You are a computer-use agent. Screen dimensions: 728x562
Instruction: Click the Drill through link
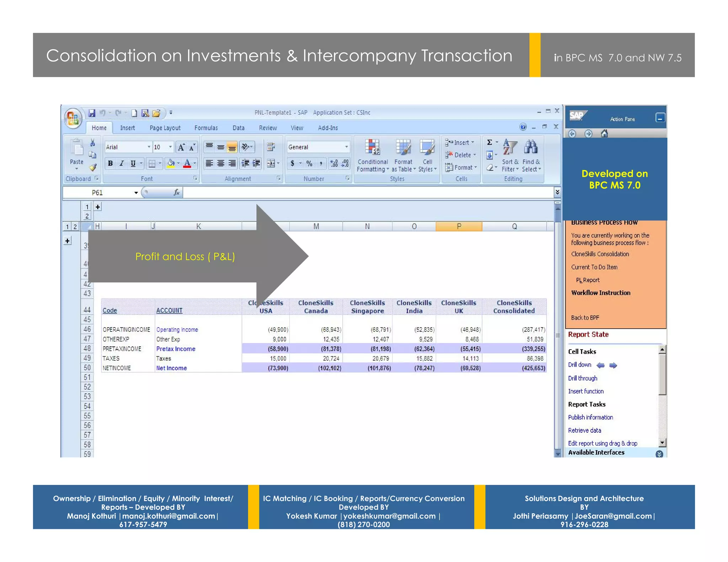click(583, 378)
